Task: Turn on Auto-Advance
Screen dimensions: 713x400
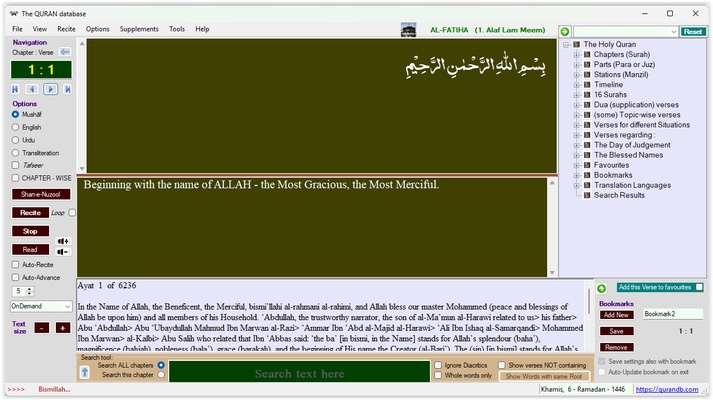Action: click(15, 277)
